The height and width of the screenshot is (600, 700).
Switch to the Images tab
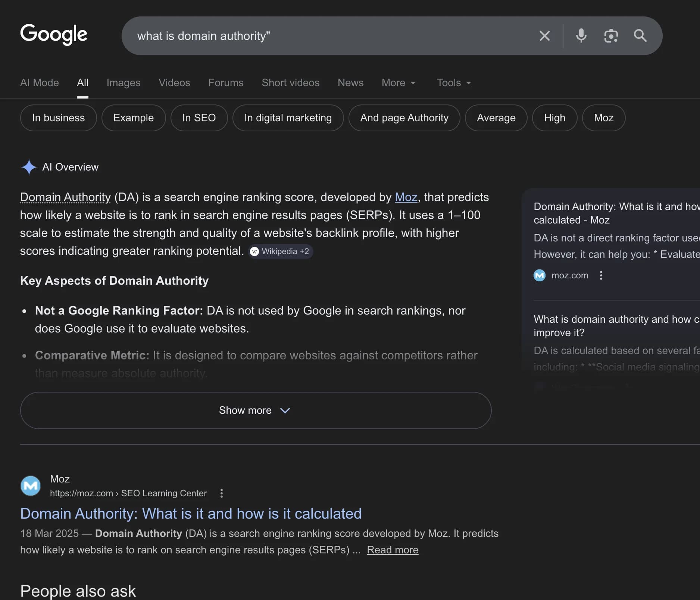click(123, 83)
